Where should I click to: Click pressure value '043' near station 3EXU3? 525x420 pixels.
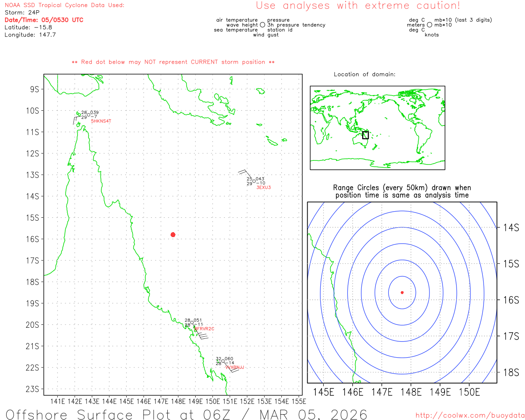click(x=260, y=179)
